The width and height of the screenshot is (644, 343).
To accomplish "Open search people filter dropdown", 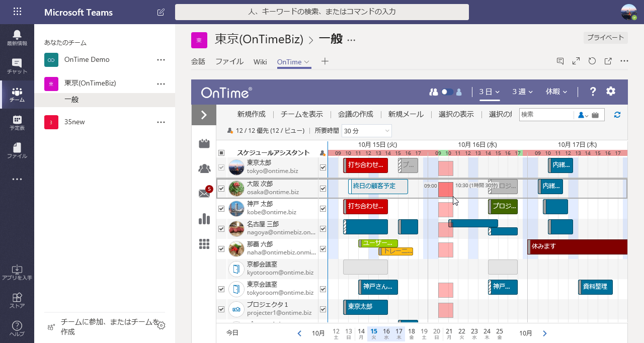I will pos(583,115).
